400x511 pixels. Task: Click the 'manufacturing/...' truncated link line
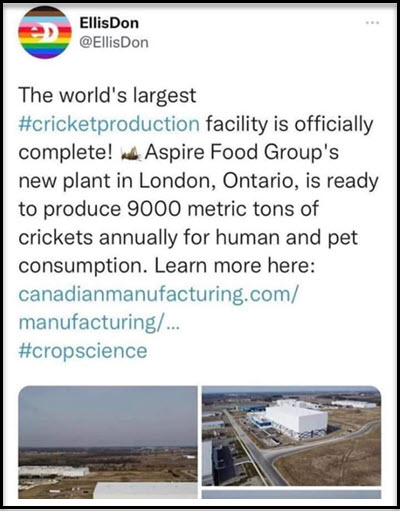point(99,322)
